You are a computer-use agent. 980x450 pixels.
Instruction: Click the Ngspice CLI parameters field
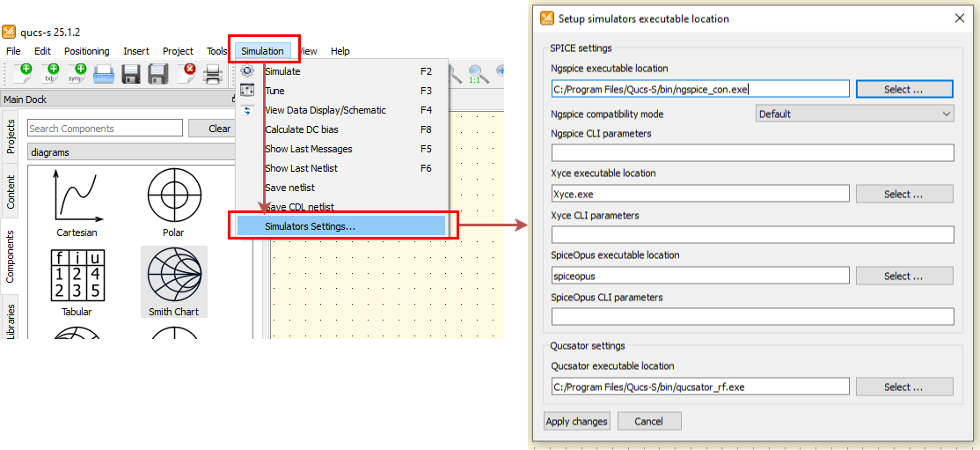click(x=752, y=152)
